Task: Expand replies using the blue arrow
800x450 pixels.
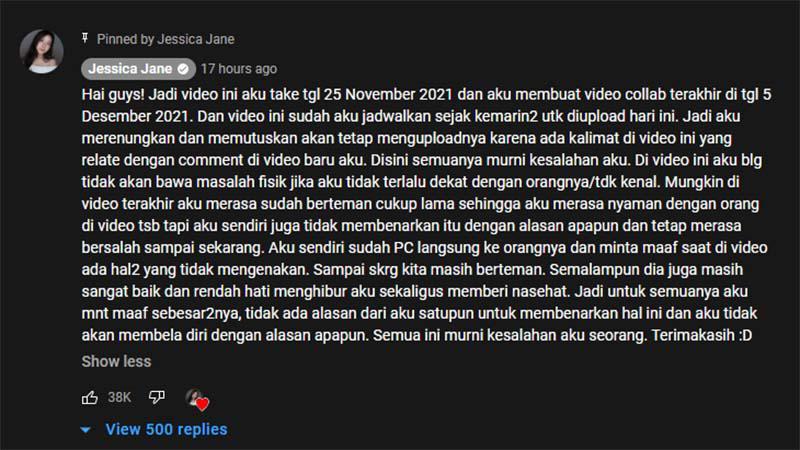Action: click(x=86, y=430)
